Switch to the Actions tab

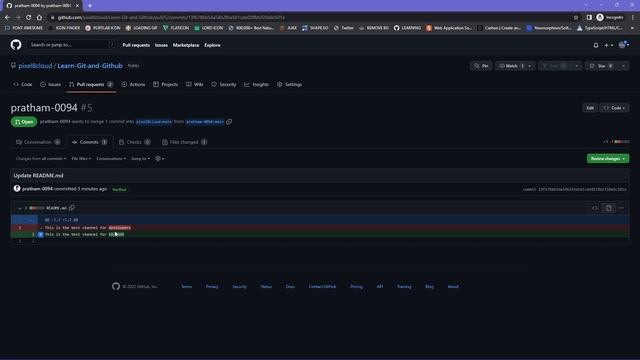click(x=133, y=84)
